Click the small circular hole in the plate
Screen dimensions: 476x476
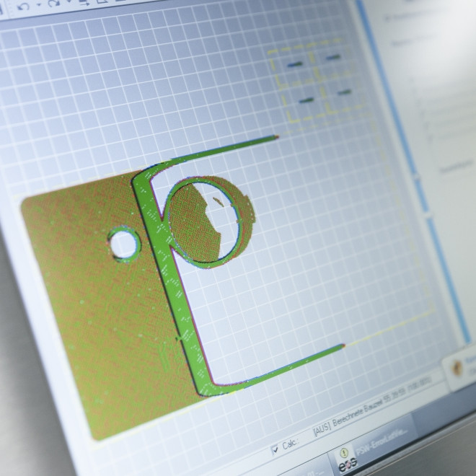coord(123,243)
